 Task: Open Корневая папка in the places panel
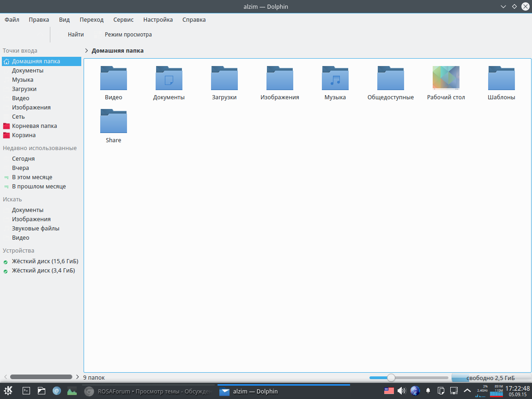pos(34,126)
